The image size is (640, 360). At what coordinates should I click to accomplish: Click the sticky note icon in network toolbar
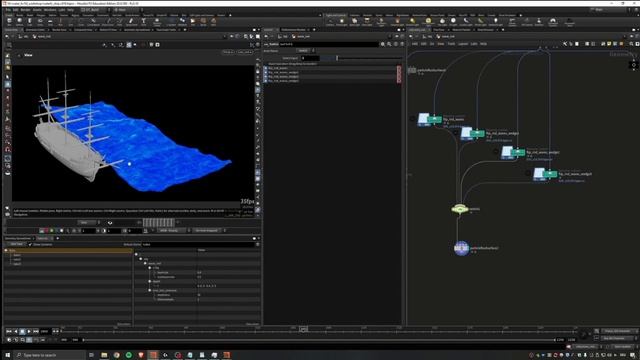(x=609, y=44)
